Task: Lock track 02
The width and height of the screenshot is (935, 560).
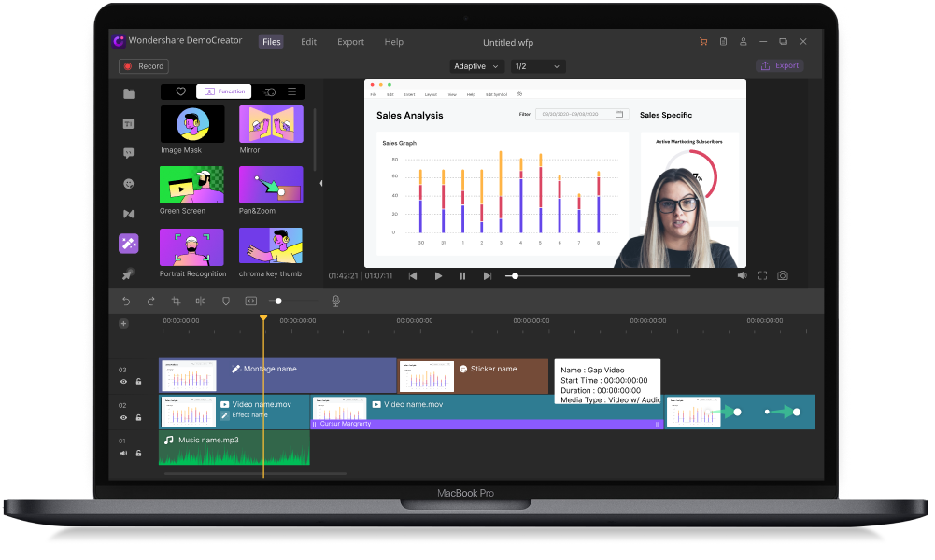Action: (138, 417)
